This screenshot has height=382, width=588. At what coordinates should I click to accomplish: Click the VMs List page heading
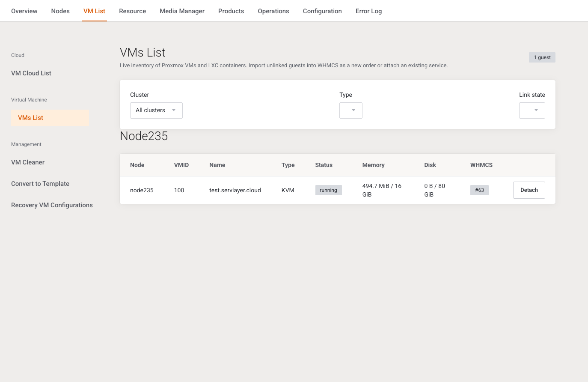coord(143,53)
